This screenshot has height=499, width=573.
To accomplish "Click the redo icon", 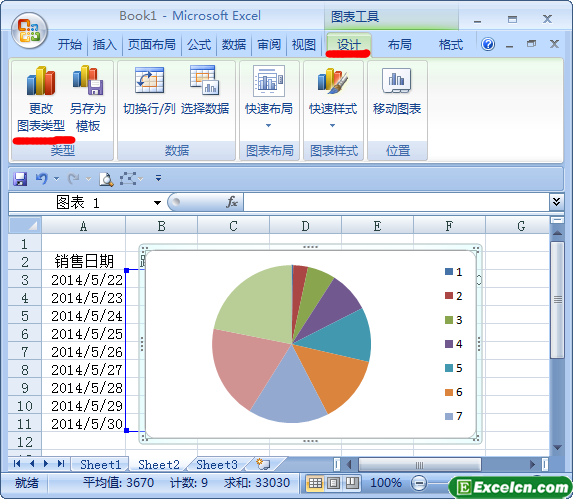I will [73, 179].
